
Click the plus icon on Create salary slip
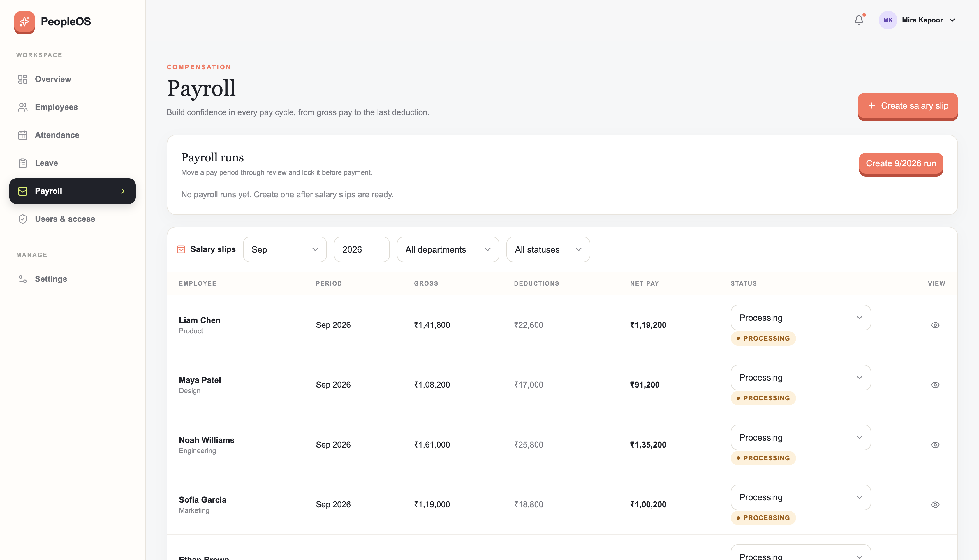pos(872,105)
